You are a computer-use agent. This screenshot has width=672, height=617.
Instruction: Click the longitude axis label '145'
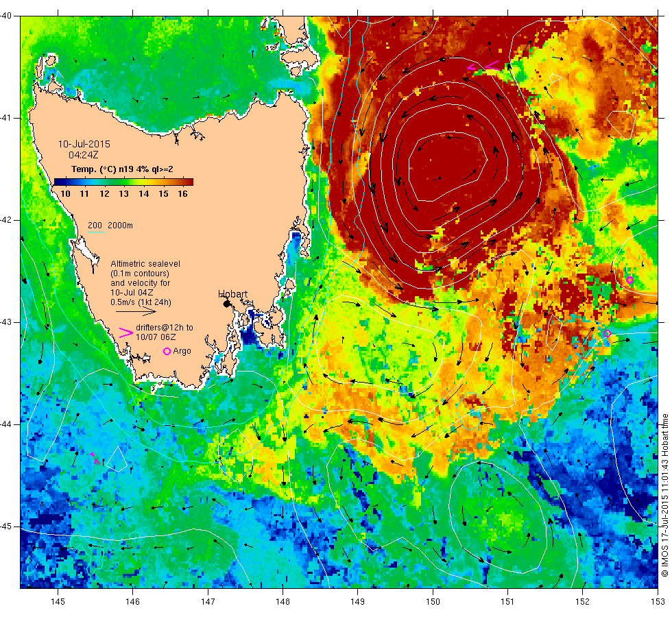pyautogui.click(x=58, y=602)
